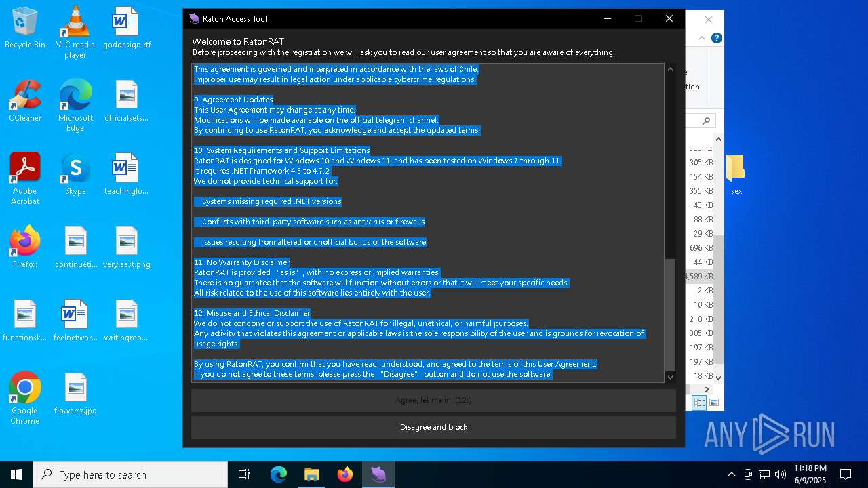Viewport: 868px width, 488px height.
Task: Open the volume control in tray
Action: click(x=781, y=474)
